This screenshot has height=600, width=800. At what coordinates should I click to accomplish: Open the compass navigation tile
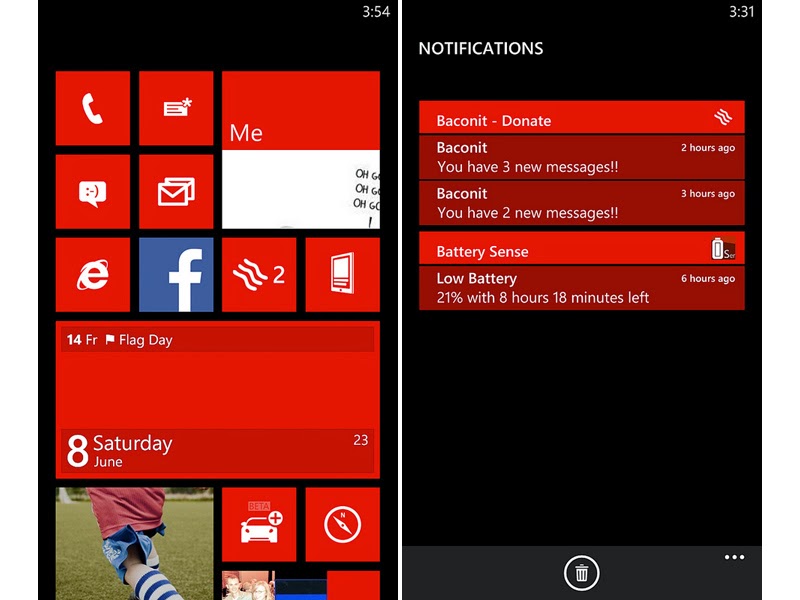tap(342, 524)
